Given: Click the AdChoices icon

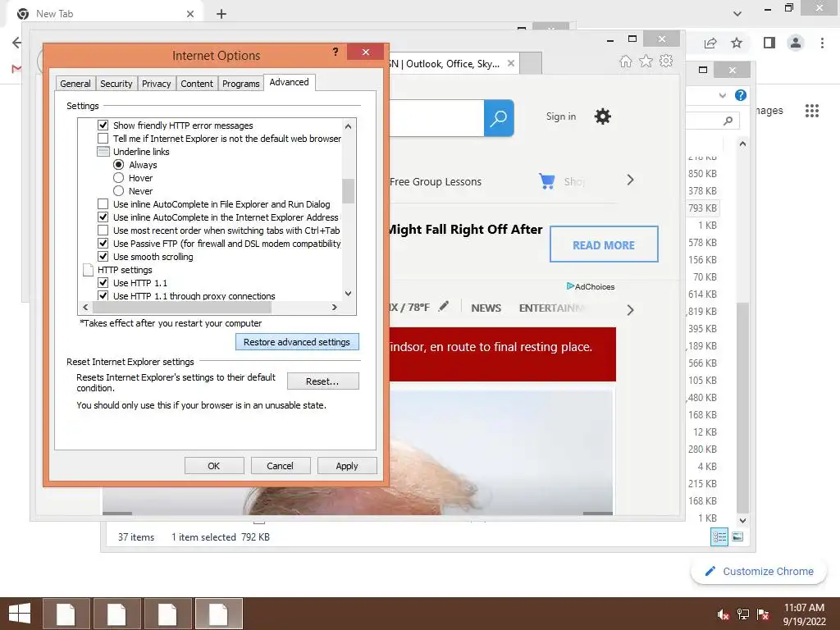Looking at the screenshot, I should tap(571, 286).
